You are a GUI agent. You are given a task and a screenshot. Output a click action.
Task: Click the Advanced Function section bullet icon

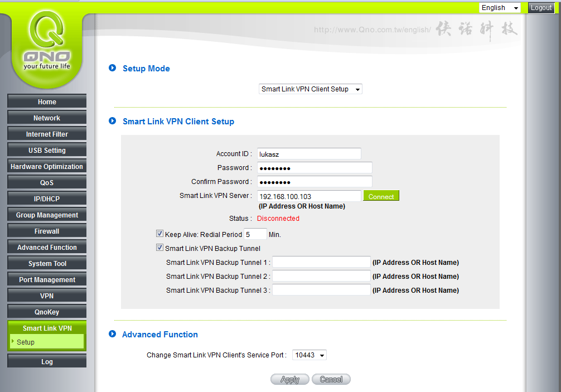pos(112,333)
